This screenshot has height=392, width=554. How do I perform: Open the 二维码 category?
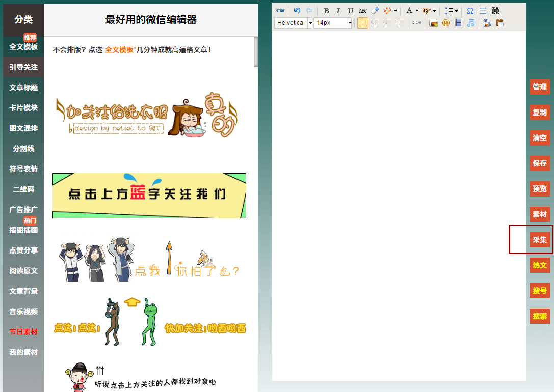23,189
